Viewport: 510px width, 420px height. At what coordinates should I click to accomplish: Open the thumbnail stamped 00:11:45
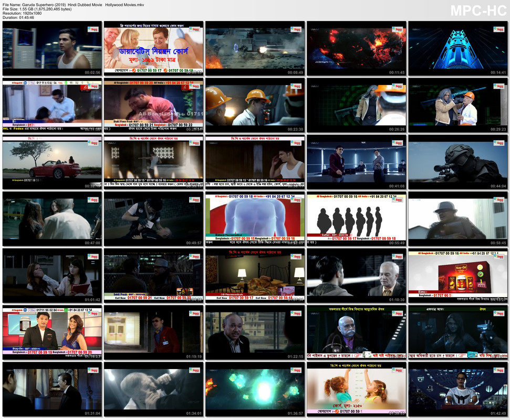[x=357, y=48]
